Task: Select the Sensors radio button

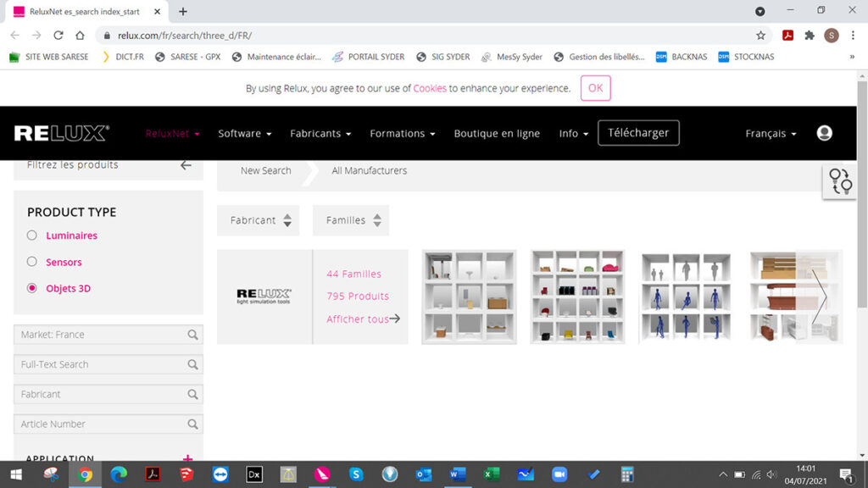Action: click(x=32, y=262)
